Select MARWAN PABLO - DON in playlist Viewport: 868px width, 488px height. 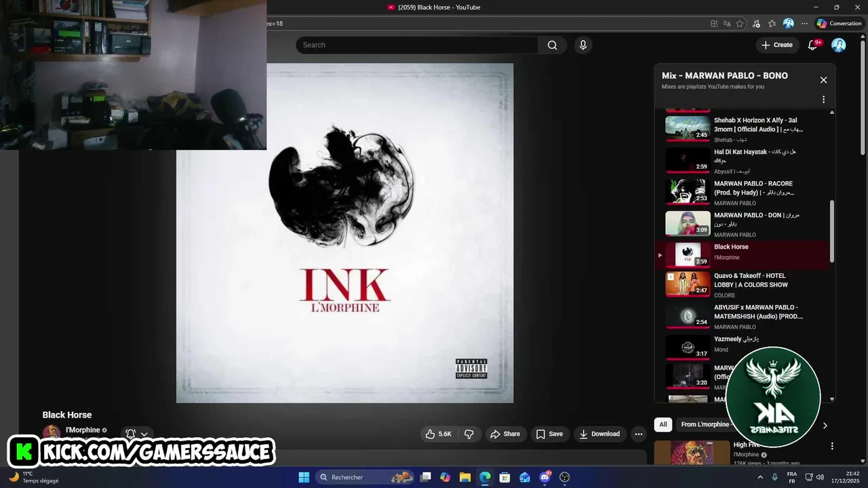coord(743,224)
